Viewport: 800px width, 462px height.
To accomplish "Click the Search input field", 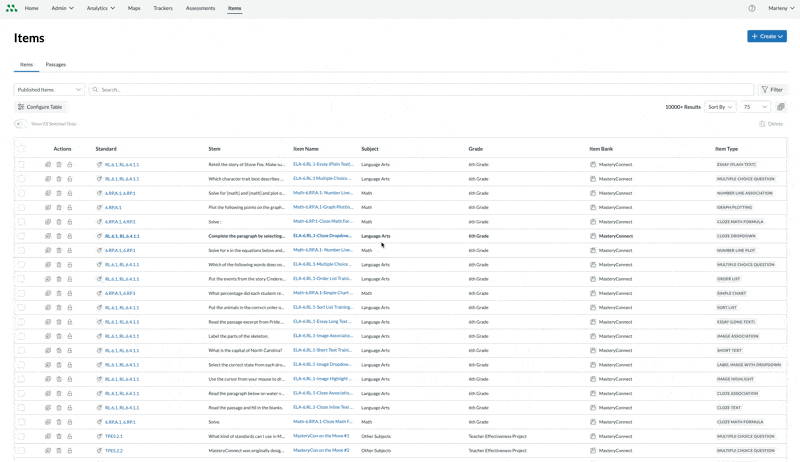I will pyautogui.click(x=420, y=90).
